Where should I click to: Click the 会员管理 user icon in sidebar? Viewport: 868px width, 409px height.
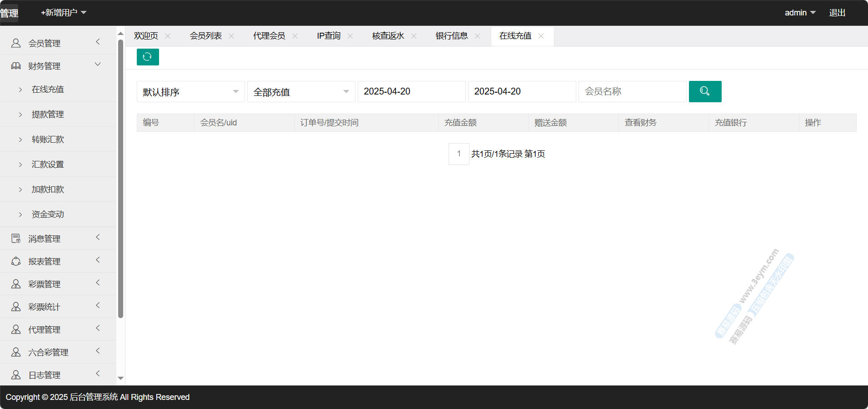point(16,43)
